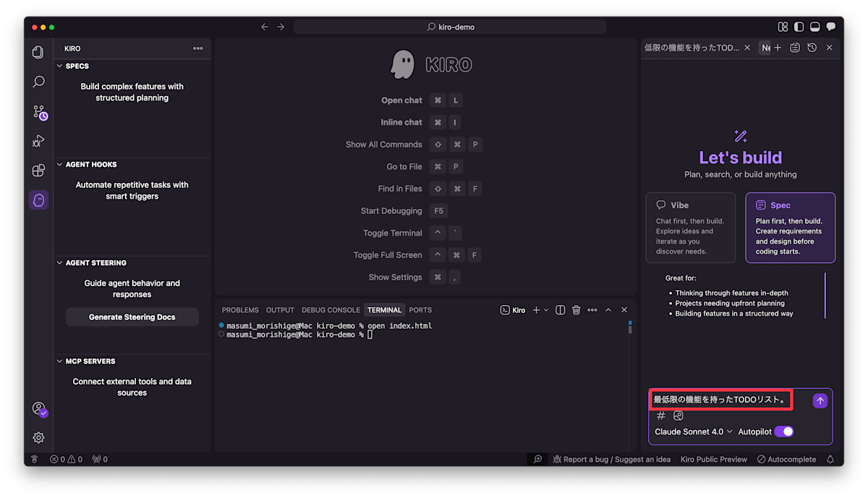The image size is (868, 498).
Task: Open the Claude Sonnet 4.0 model dropdown
Action: point(694,432)
